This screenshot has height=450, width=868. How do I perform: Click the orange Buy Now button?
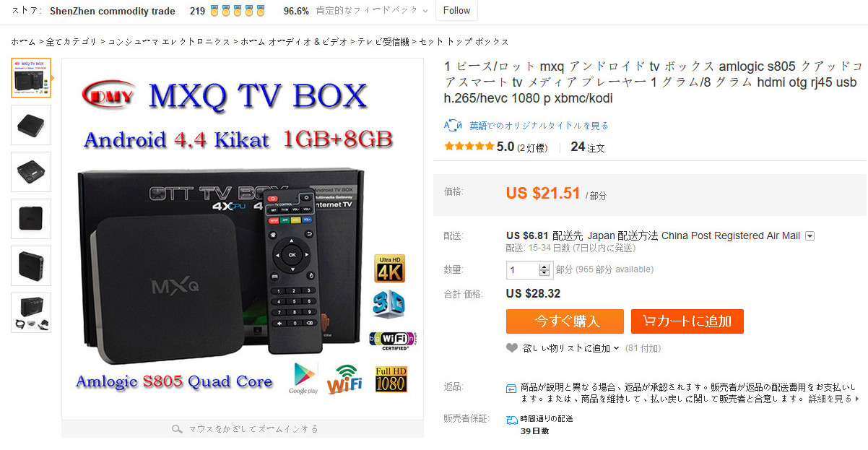[x=565, y=321]
